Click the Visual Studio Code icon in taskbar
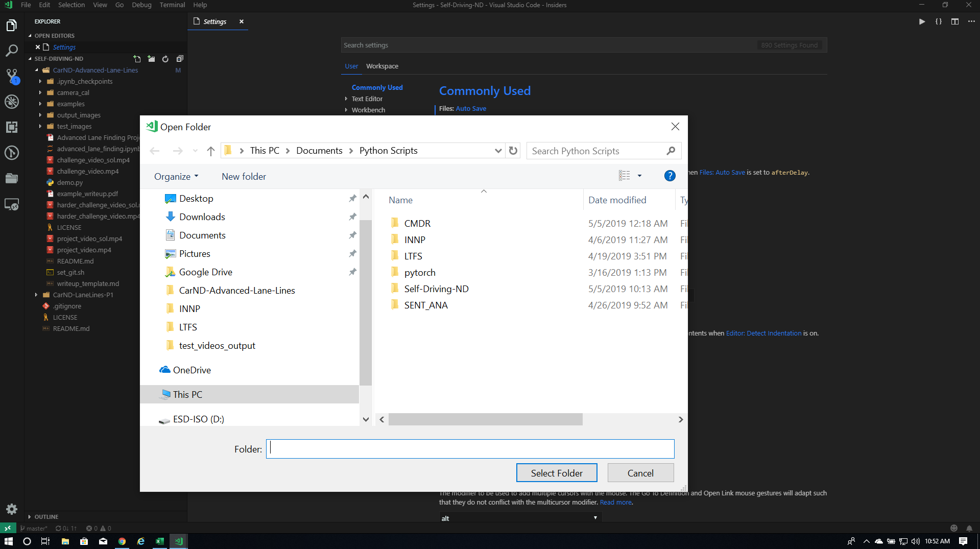This screenshot has width=980, height=549. point(179,541)
